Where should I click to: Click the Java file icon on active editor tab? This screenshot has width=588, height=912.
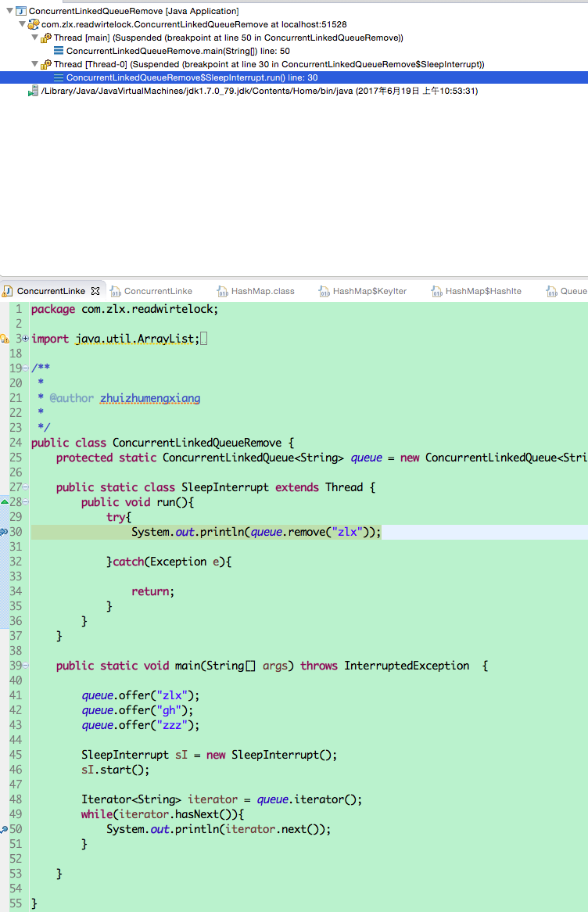tap(8, 291)
